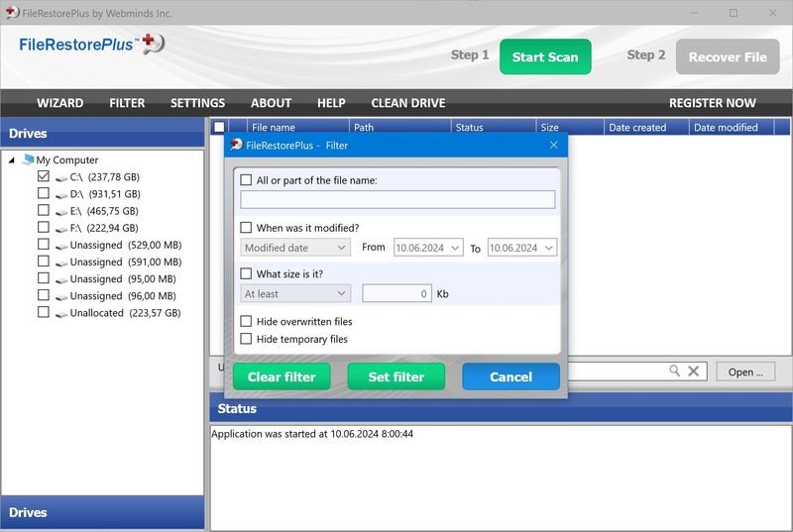Image resolution: width=793 pixels, height=532 pixels.
Task: Select 'Unassigned (96,00 MB)' tree row text
Action: pos(123,295)
